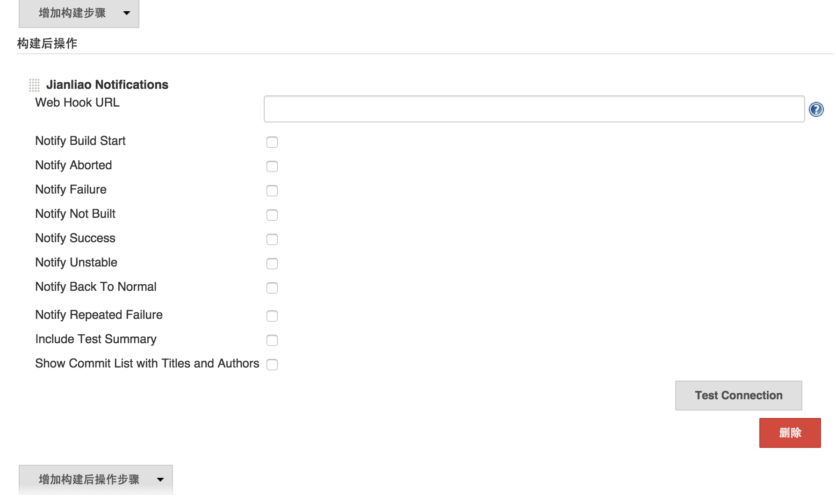The width and height of the screenshot is (836, 504).
Task: Toggle Notify Repeated Failure checkbox
Action: 272,316
